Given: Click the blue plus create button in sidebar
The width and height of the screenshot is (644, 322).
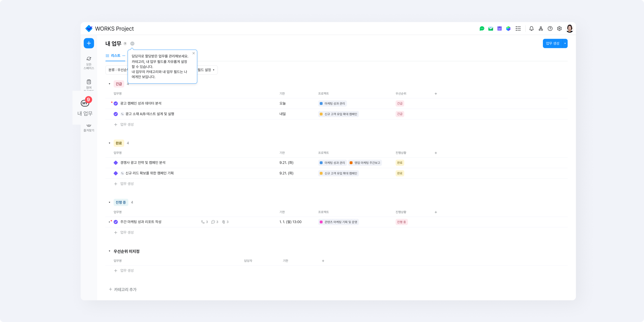Looking at the screenshot, I should 89,43.
